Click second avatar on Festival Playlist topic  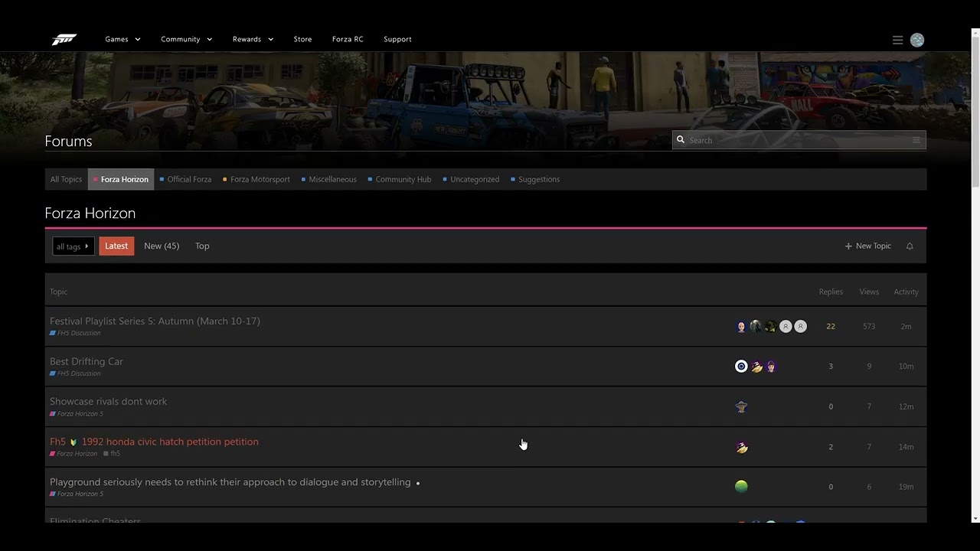(x=756, y=327)
